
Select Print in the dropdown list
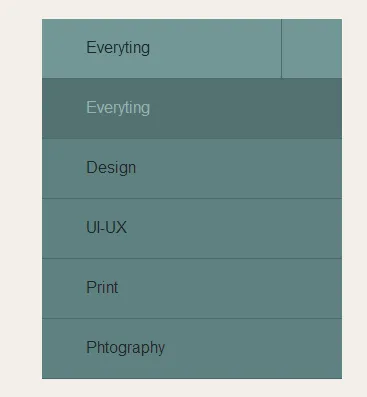point(192,288)
